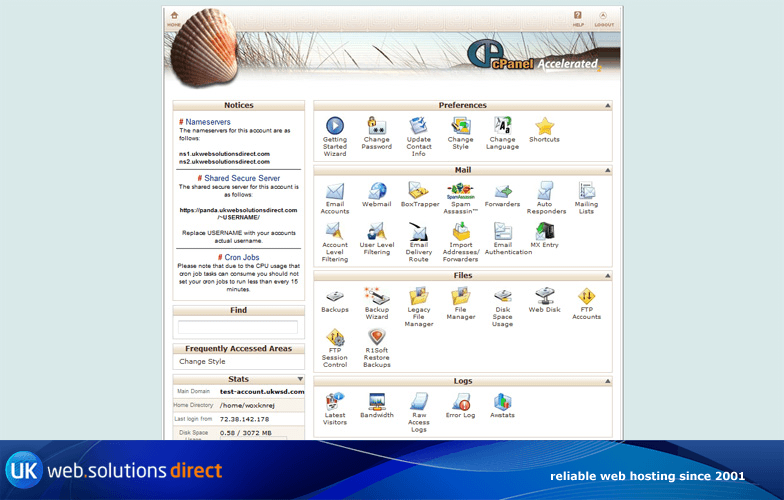Click the Change Style frequently accessed link

click(202, 361)
